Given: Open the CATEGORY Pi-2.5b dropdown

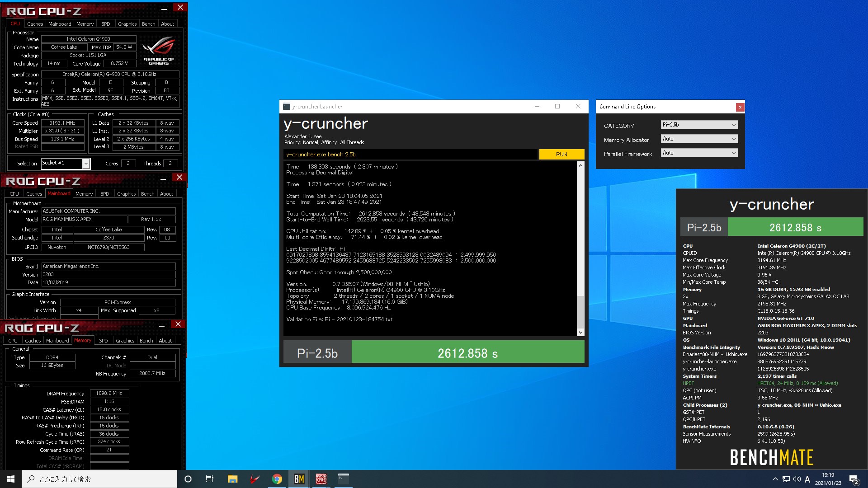Looking at the screenshot, I should tap(699, 125).
